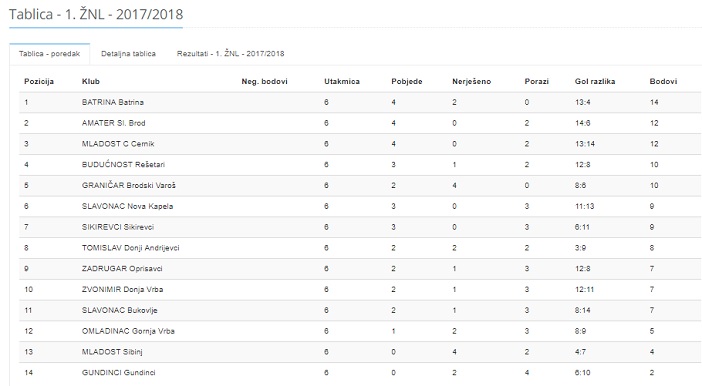Select club AMATER Sl. Brod
The image size is (702, 386).
click(x=114, y=123)
